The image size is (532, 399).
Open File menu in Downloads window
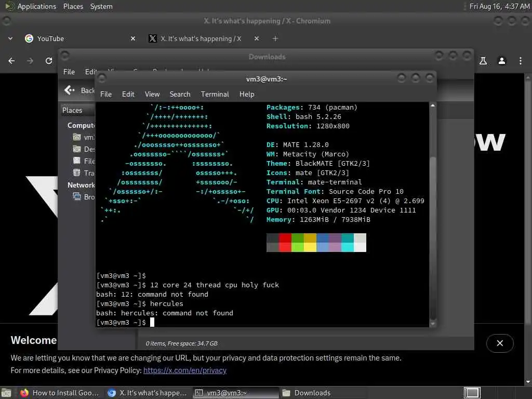point(69,72)
